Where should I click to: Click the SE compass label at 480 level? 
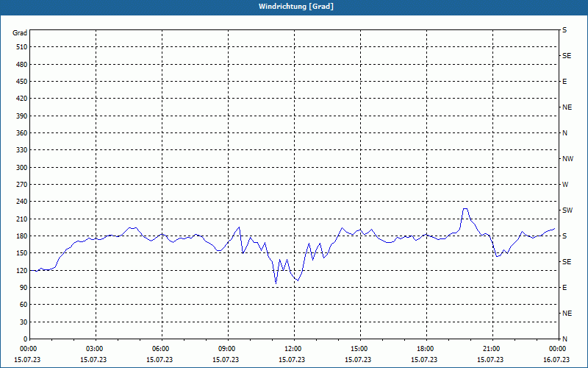point(567,56)
